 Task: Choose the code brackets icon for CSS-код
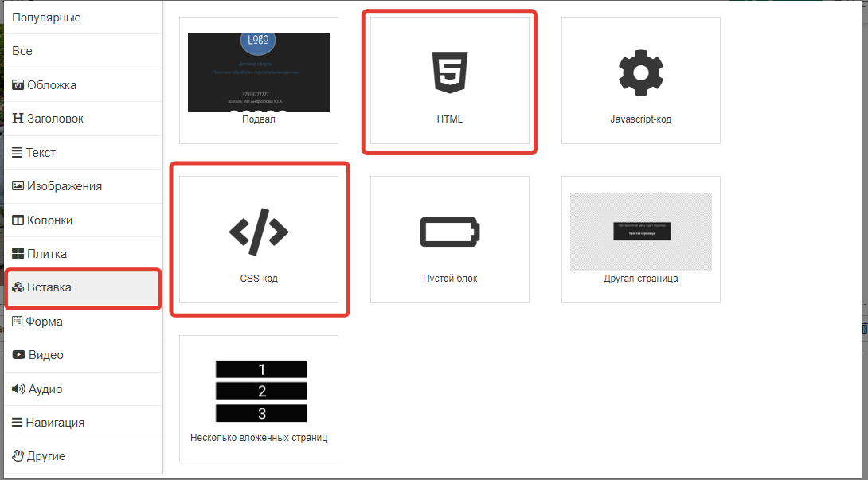click(x=259, y=232)
